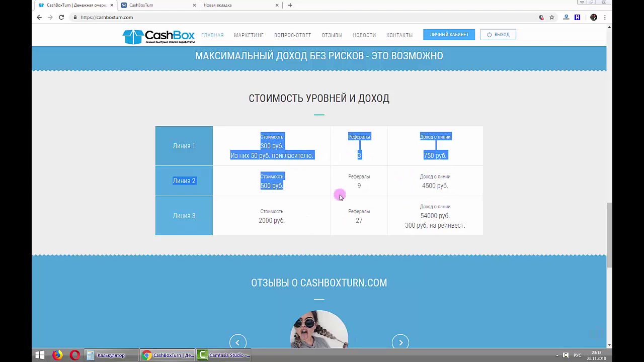Click '750 руб.' income value
Image resolution: width=644 pixels, height=362 pixels.
point(435,155)
